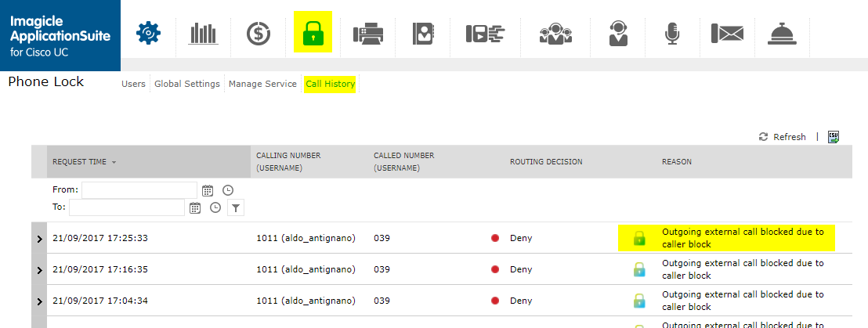The height and width of the screenshot is (328, 868).
Task: Open the gear administration module
Action: [147, 33]
